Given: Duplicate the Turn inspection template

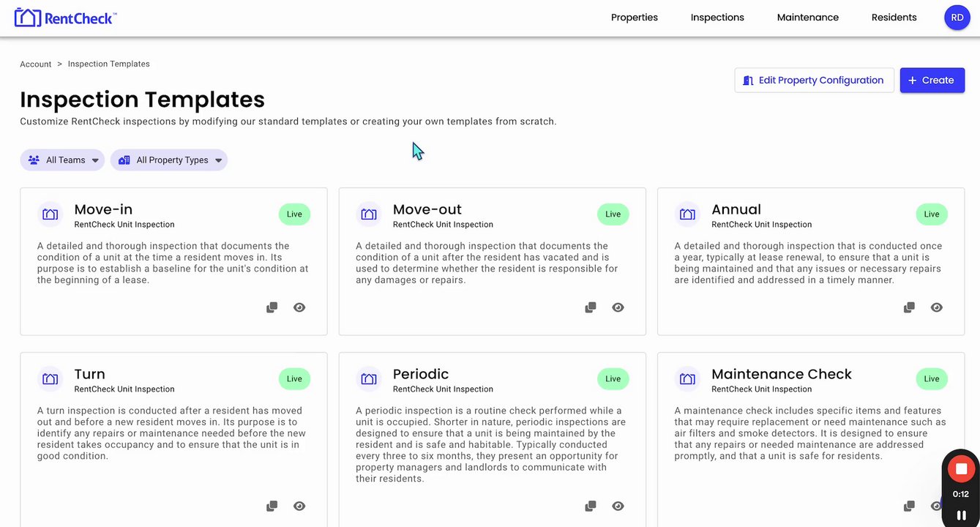Looking at the screenshot, I should [x=272, y=506].
